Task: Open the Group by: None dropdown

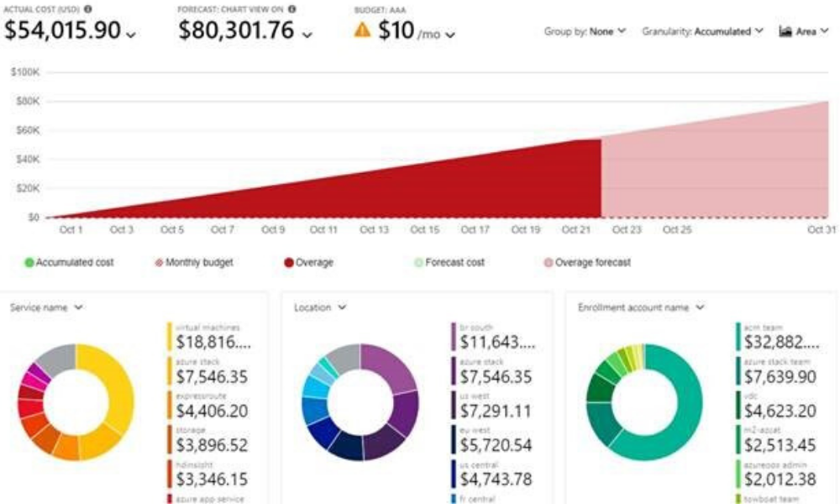Action: [x=585, y=32]
